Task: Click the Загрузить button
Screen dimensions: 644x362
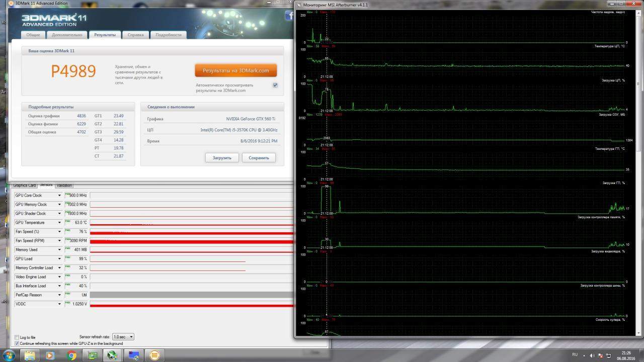Action: [222, 157]
